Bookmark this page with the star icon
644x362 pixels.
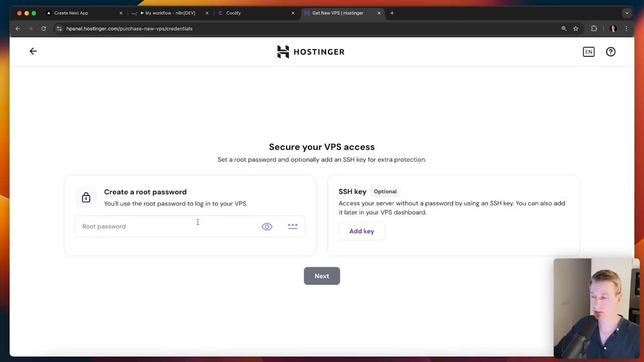[x=576, y=29]
